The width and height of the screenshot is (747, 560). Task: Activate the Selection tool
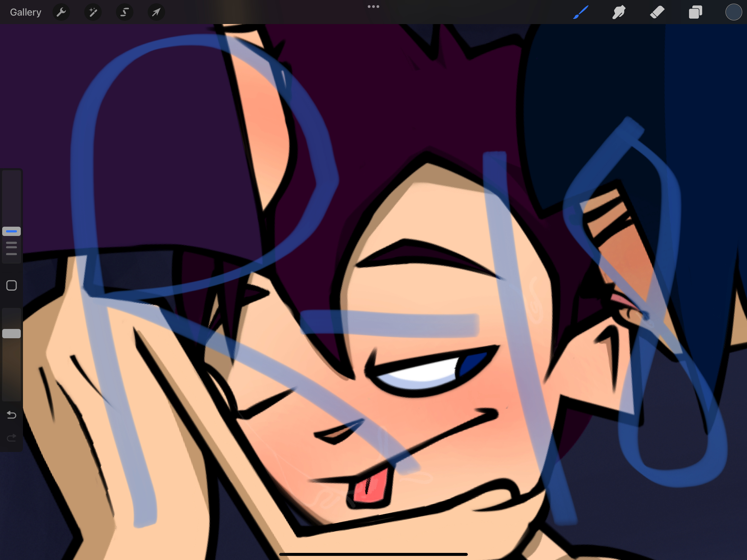(125, 12)
